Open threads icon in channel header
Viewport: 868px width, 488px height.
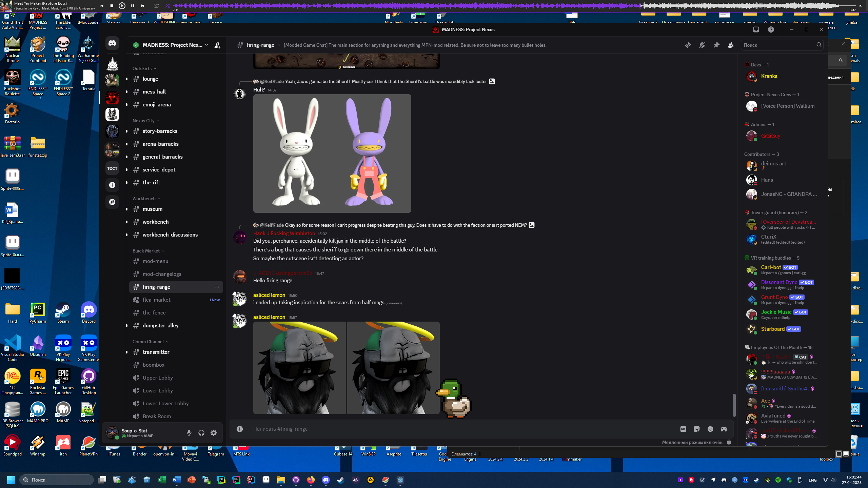click(688, 45)
